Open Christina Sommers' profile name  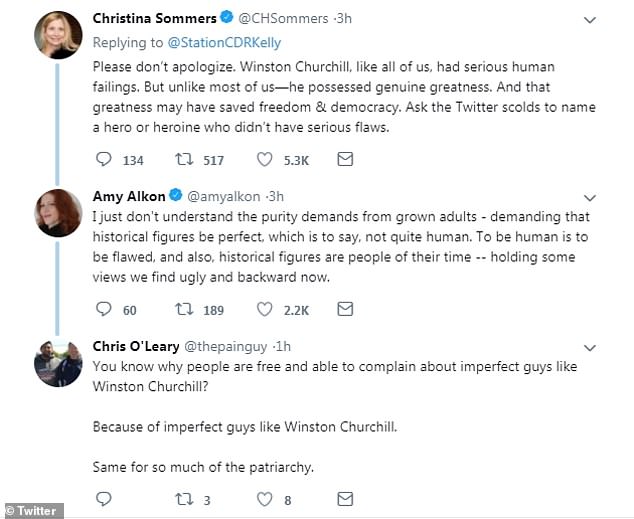155,18
